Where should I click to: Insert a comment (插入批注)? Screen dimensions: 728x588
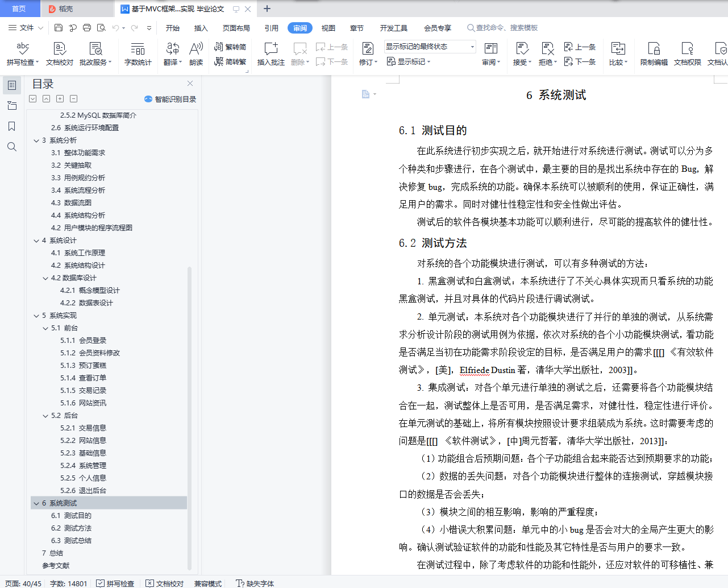pyautogui.click(x=271, y=54)
